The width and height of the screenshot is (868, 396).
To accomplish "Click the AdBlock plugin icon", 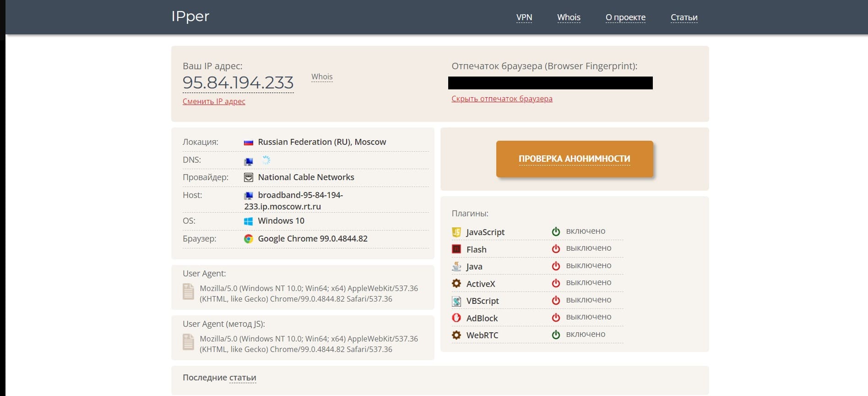I will 456,318.
